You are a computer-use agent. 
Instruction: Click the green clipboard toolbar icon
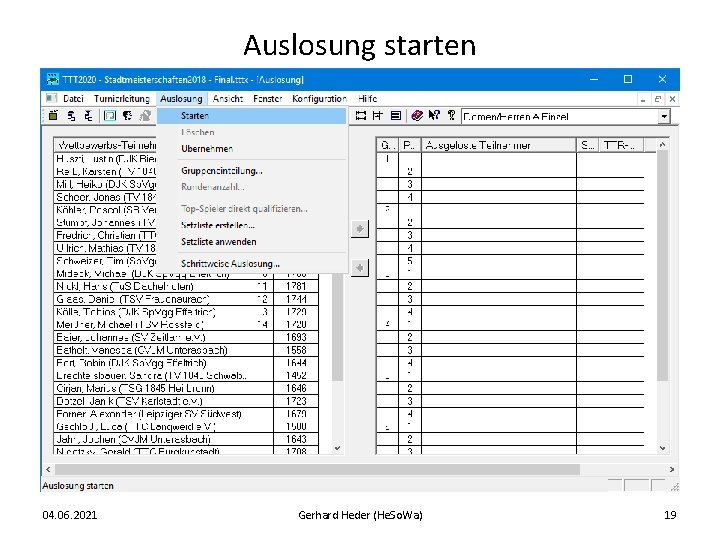point(53,116)
